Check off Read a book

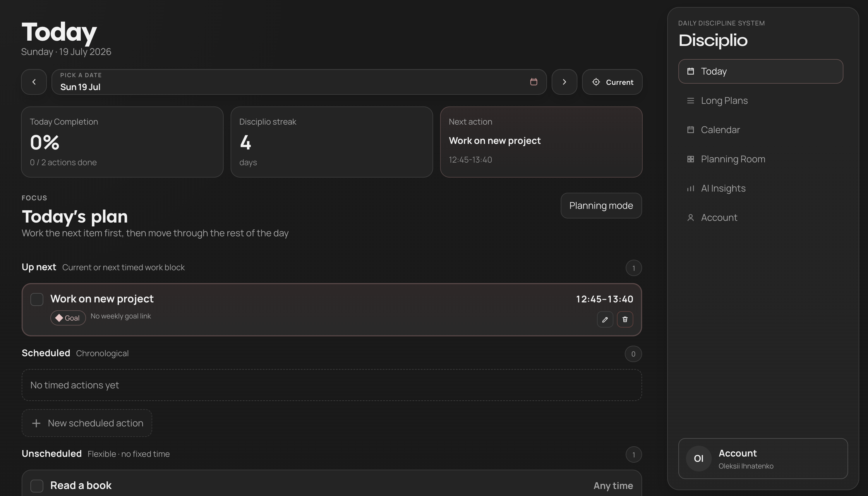[x=37, y=486]
